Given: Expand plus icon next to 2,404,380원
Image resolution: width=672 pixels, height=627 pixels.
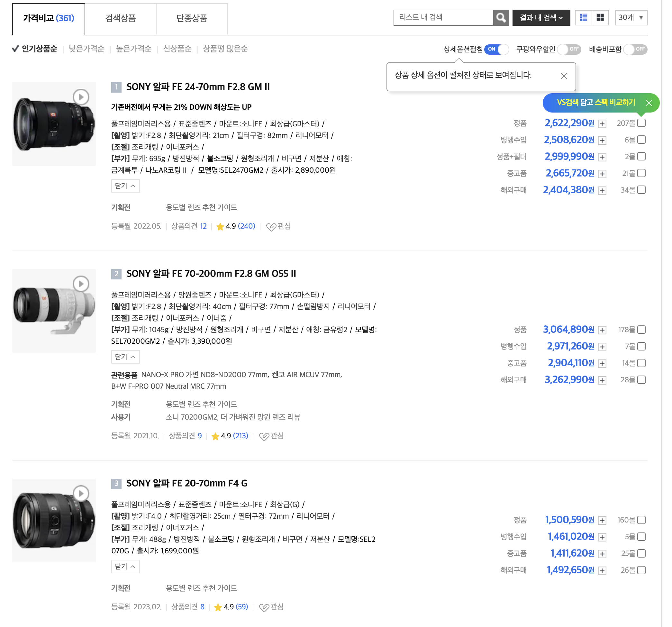Looking at the screenshot, I should point(602,191).
